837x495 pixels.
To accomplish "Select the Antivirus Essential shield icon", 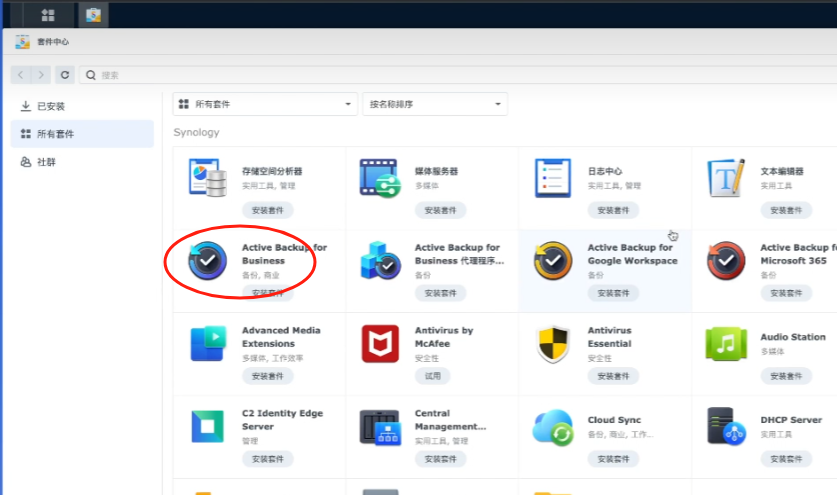I will click(x=552, y=344).
